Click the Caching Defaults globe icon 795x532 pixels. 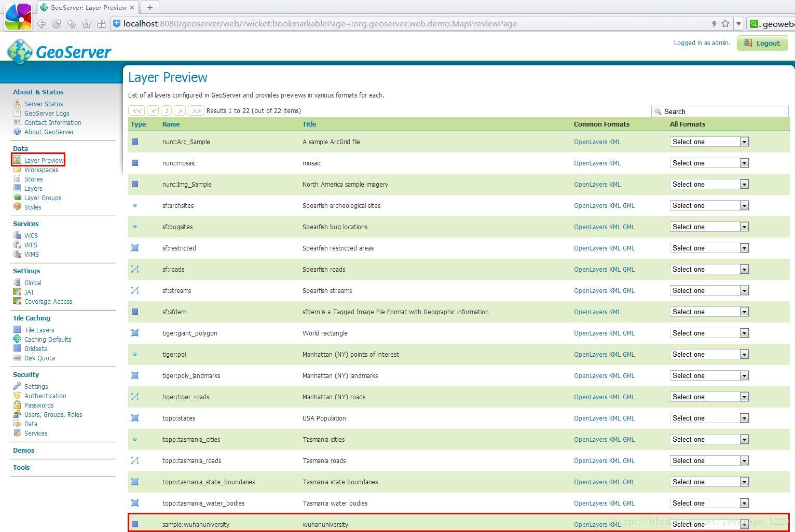click(17, 339)
